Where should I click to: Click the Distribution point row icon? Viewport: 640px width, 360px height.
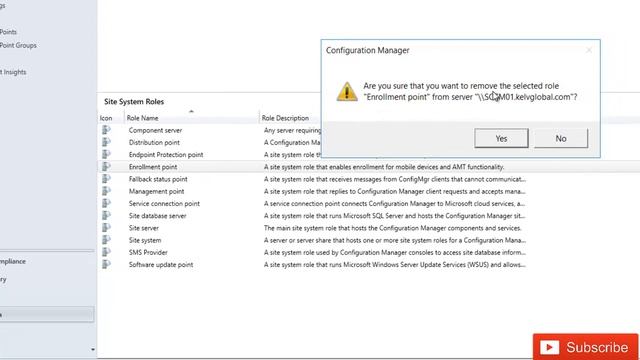point(106,142)
